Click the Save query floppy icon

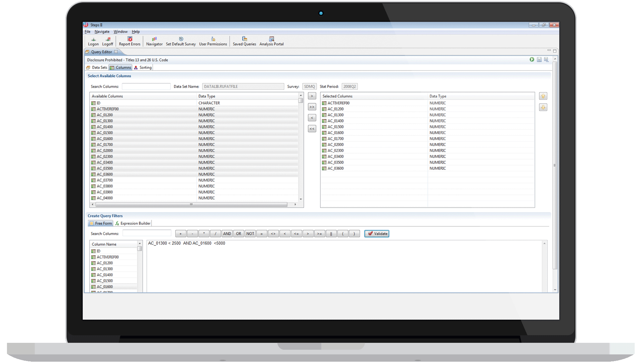click(539, 60)
